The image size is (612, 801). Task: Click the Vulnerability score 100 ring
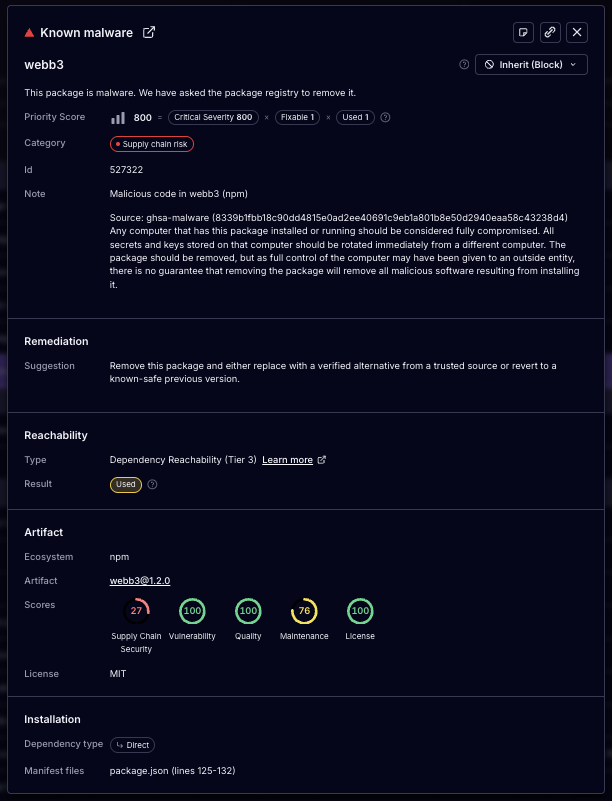pyautogui.click(x=192, y=610)
